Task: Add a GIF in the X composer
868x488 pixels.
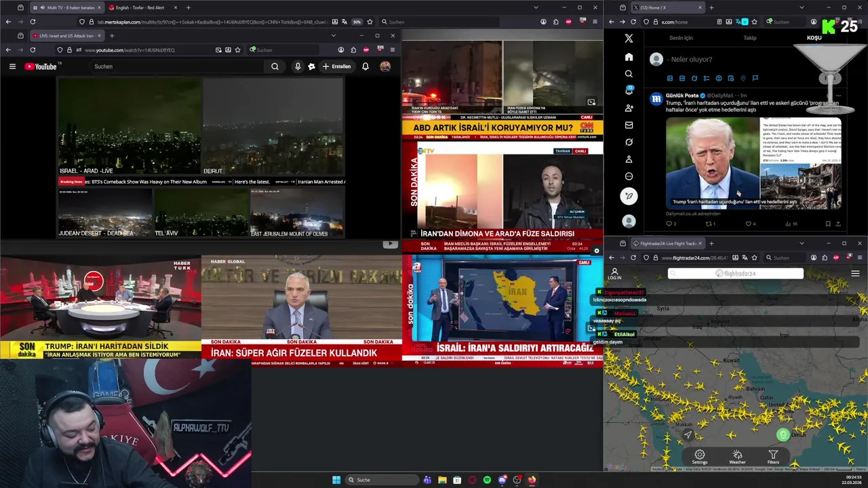Action: 682,78
